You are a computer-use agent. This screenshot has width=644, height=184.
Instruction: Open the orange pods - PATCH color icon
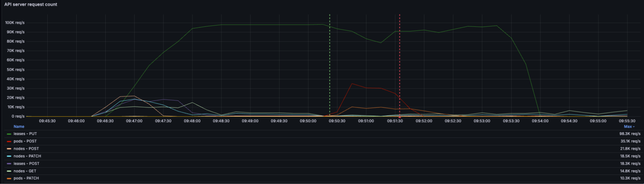pos(9,179)
